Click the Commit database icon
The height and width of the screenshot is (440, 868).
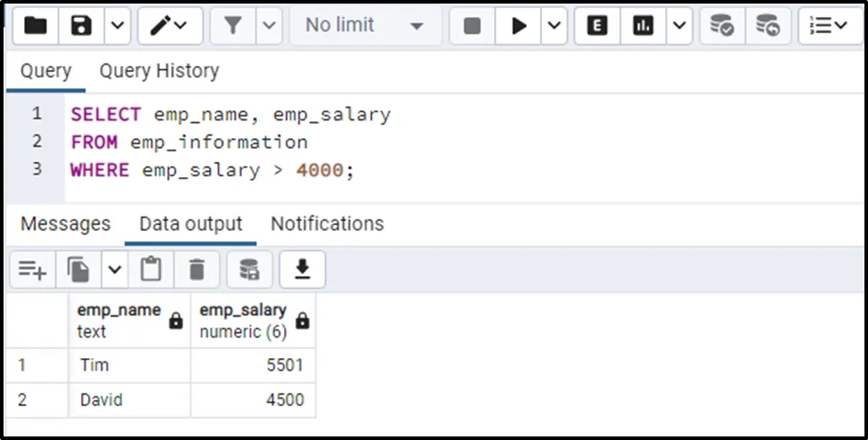722,26
